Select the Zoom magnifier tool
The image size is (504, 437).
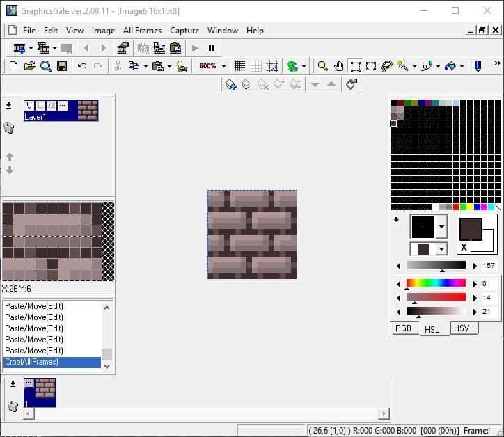[322, 66]
